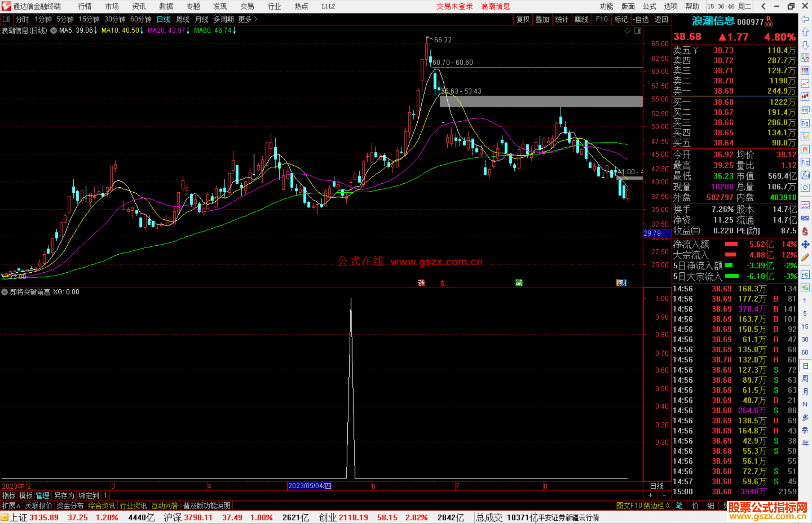This screenshot has width=812, height=524.
Task: Click the f(x) formula sidebar icon
Action: 805,175
